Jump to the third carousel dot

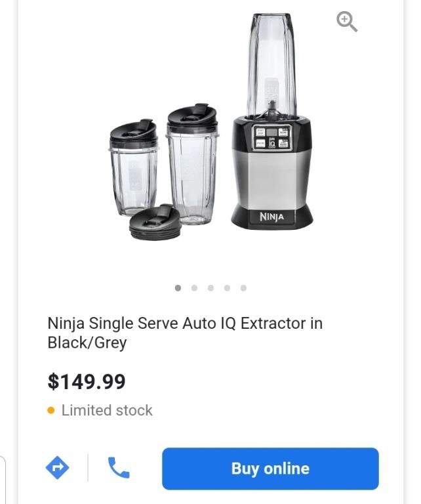coord(210,287)
